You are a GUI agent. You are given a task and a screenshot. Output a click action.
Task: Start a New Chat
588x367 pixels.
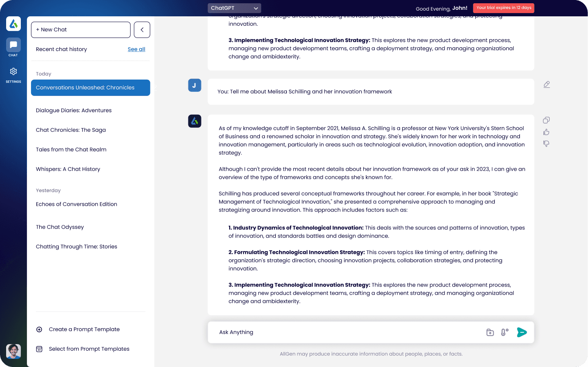point(80,30)
